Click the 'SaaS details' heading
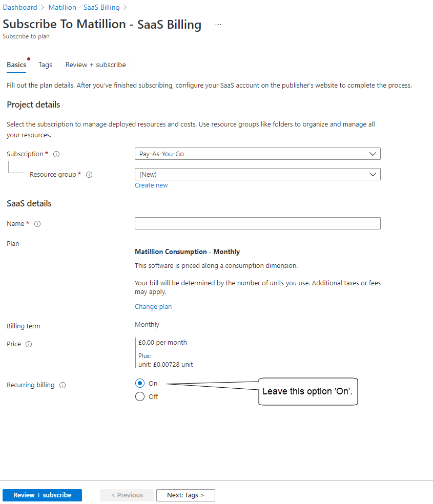Screen dimensions: 433x504 point(29,203)
